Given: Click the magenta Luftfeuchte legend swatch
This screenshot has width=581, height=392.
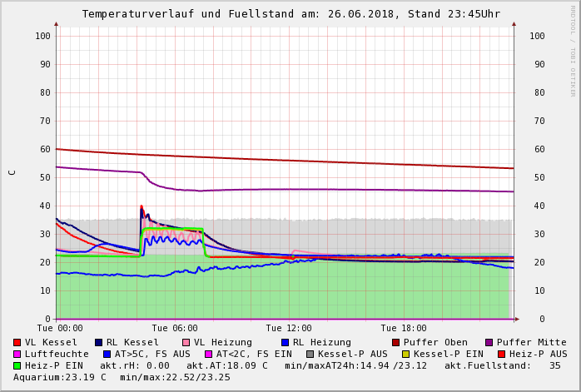Looking at the screenshot, I should (17, 354).
